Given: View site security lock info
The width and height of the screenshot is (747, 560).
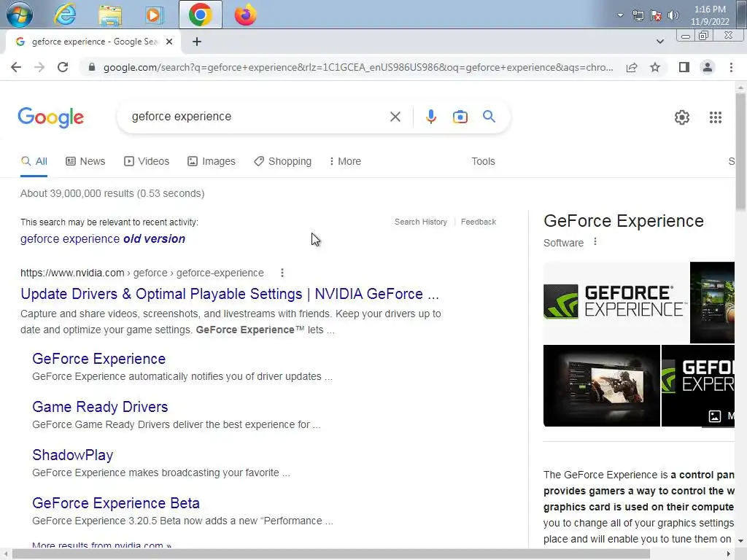Looking at the screenshot, I should pyautogui.click(x=92, y=67).
